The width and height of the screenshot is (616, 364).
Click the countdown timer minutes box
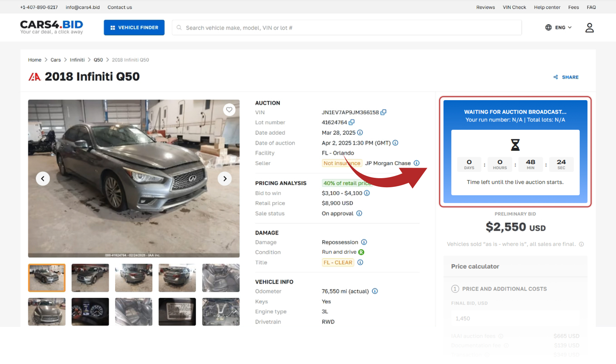[531, 164]
